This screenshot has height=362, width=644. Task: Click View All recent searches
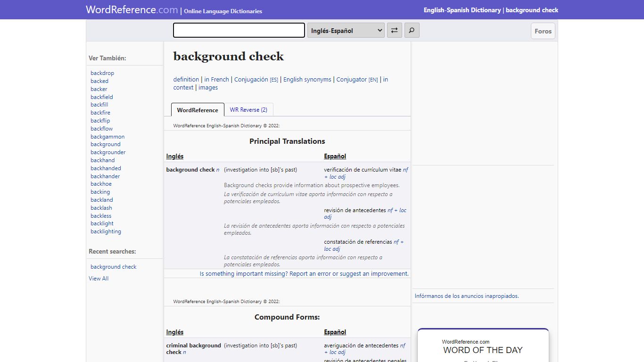tap(99, 279)
